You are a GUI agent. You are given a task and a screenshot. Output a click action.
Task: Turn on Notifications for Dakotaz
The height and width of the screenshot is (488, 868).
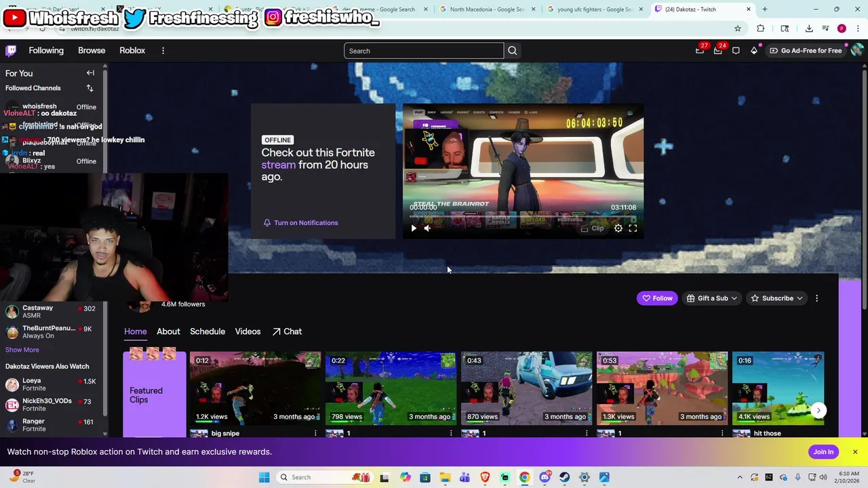pyautogui.click(x=300, y=222)
